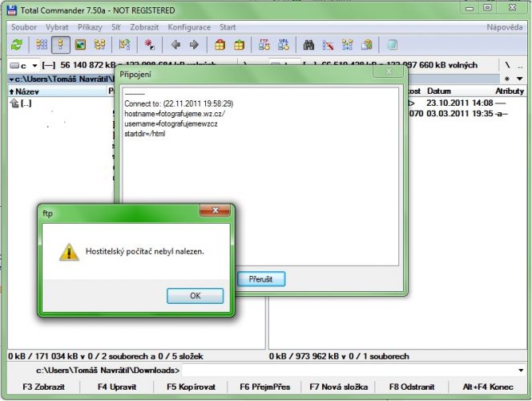532x401 pixels.
Task: Enable thumbnail view icon
Action: tap(80, 44)
